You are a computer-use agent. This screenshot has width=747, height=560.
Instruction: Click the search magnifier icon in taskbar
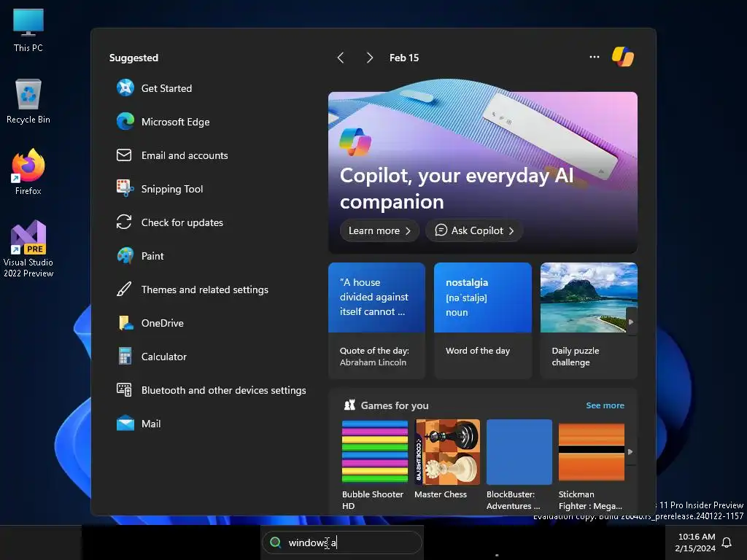[275, 542]
